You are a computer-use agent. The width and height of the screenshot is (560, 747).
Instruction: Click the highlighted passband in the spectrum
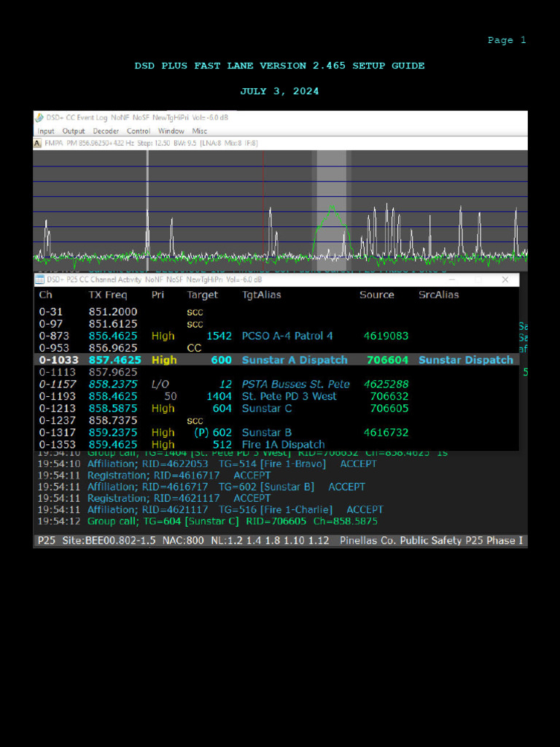click(x=331, y=204)
